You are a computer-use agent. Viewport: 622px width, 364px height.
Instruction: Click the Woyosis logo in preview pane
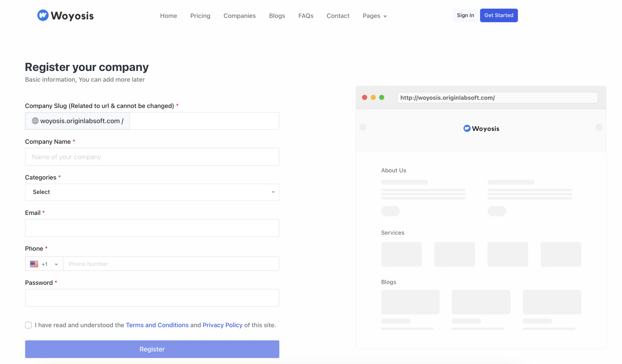481,129
